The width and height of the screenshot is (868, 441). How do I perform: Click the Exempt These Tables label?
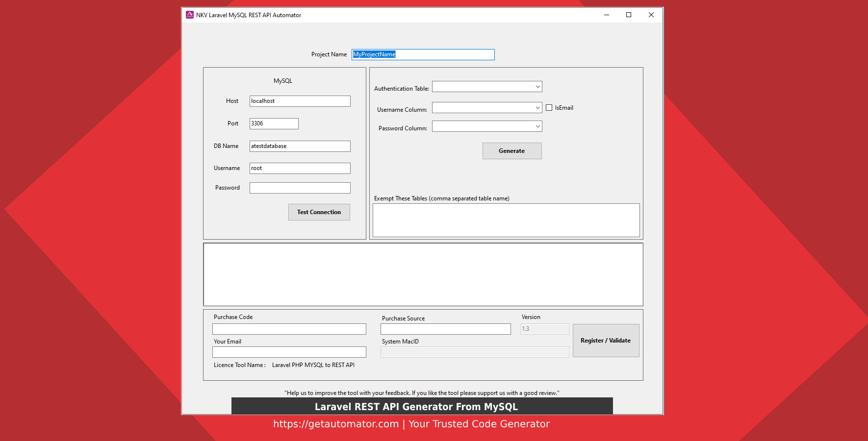tap(442, 198)
